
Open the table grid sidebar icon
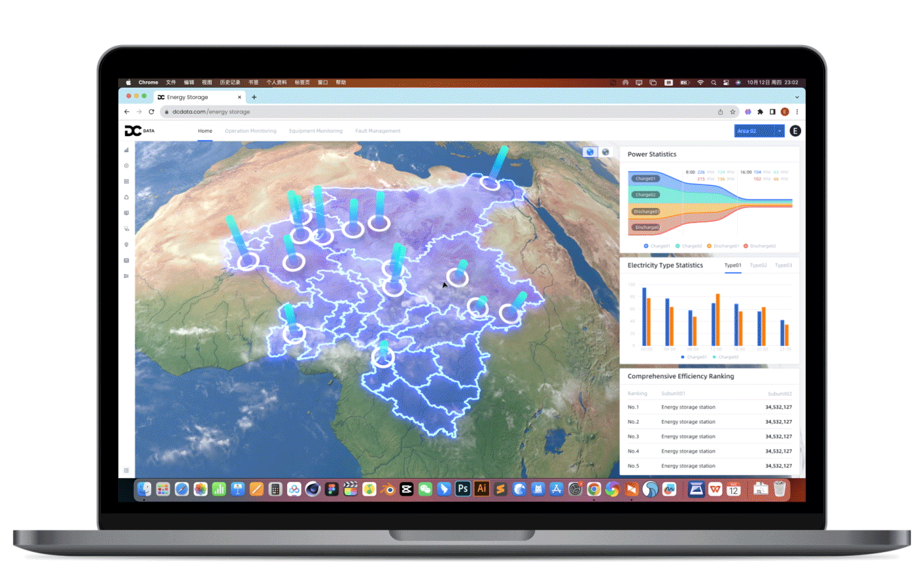(x=126, y=260)
